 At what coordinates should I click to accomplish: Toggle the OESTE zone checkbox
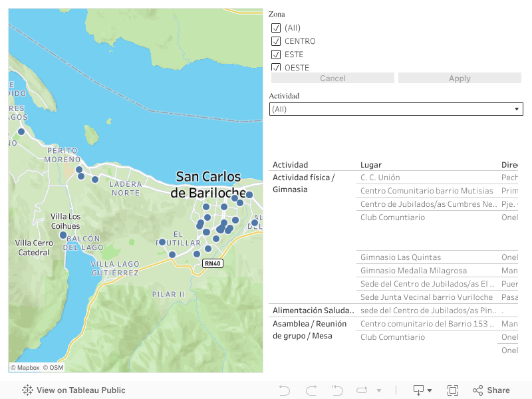(276, 67)
